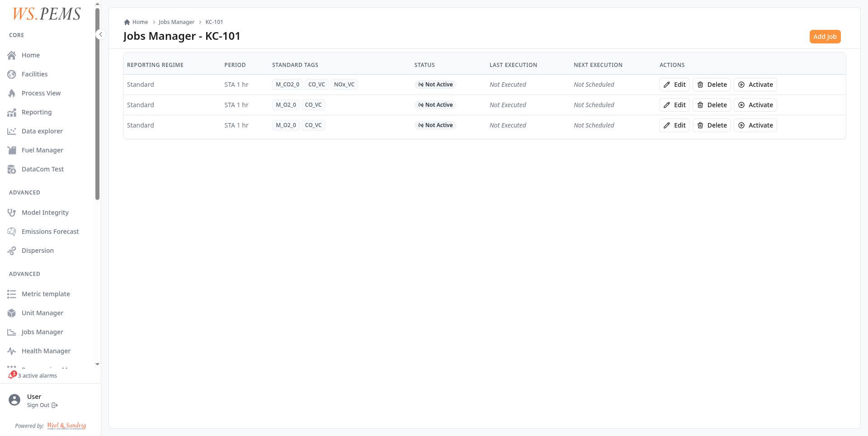Click the NOx_VC tag chip

click(344, 85)
